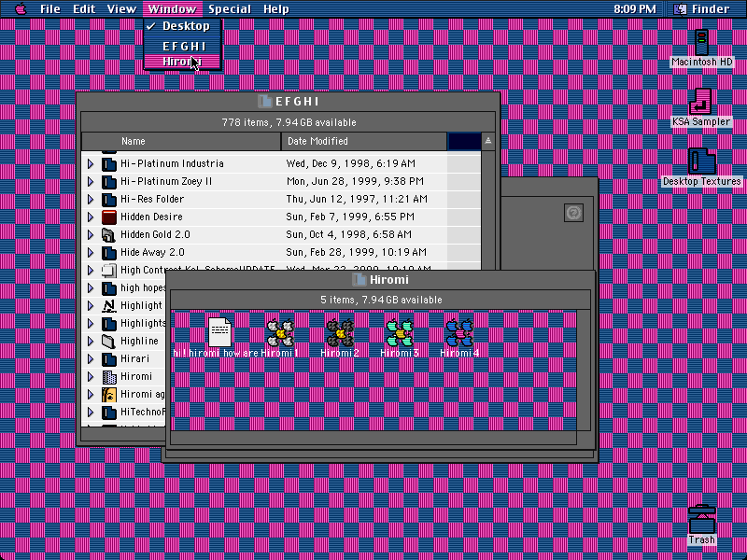The width and height of the screenshot is (747, 560).
Task: Open the Finder application menu
Action: tap(703, 8)
